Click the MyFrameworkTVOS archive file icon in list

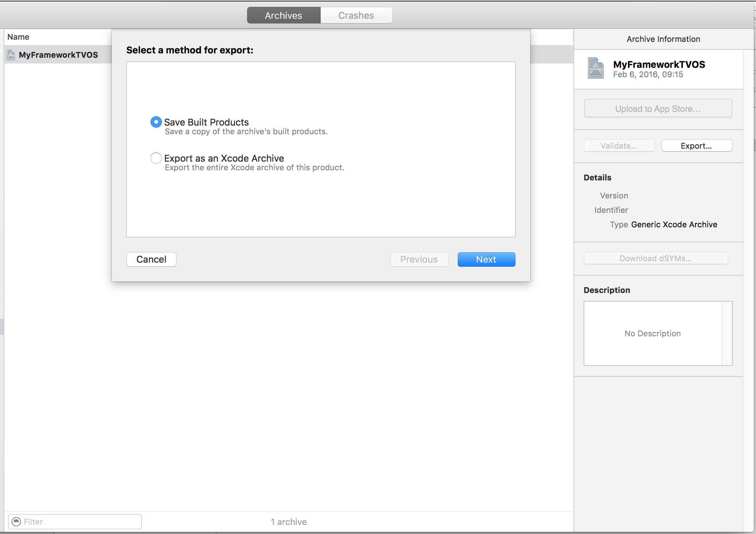pos(11,55)
